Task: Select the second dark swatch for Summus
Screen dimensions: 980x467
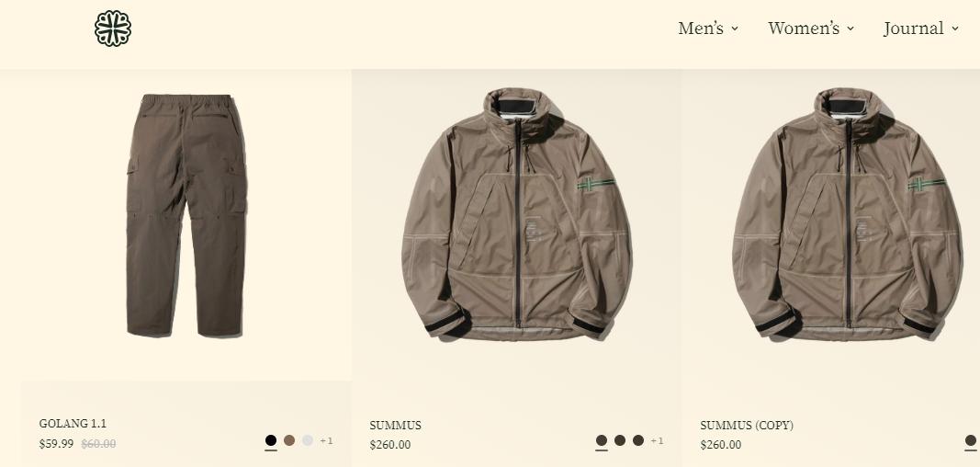Action: [620, 440]
